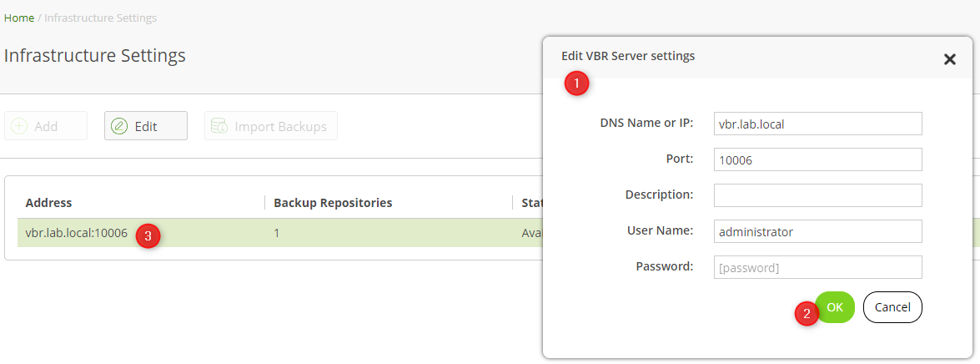Close the Edit VBR Server settings dialog
Viewport: 980px width, 364px height.
pos(949,59)
